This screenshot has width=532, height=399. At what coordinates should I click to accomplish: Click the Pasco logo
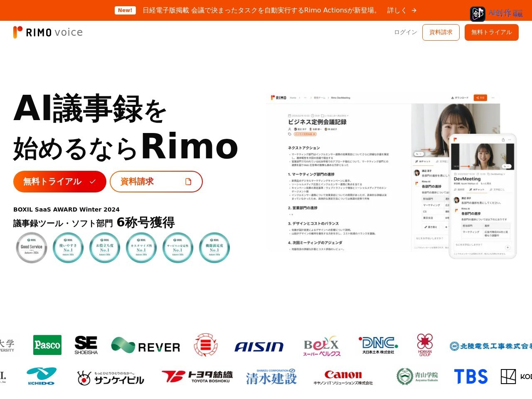pyautogui.click(x=47, y=345)
